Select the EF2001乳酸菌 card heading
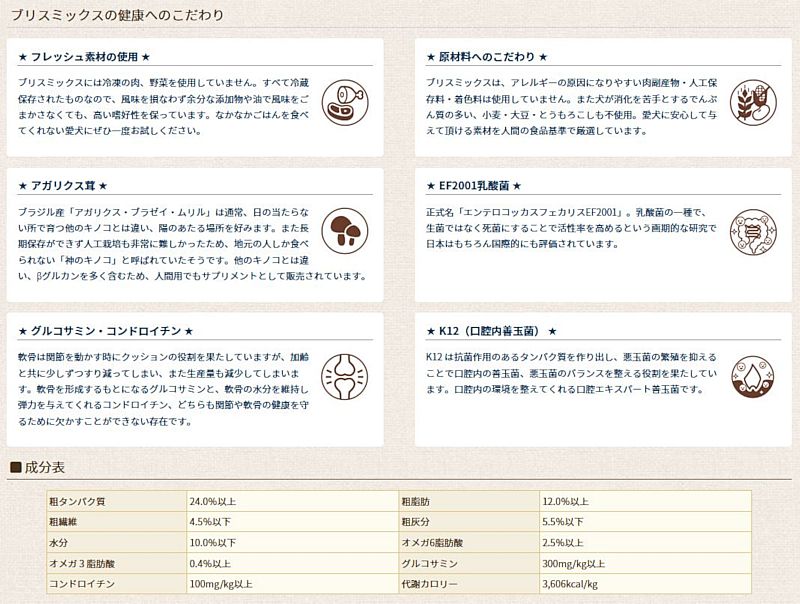The width and height of the screenshot is (800, 604). [474, 186]
